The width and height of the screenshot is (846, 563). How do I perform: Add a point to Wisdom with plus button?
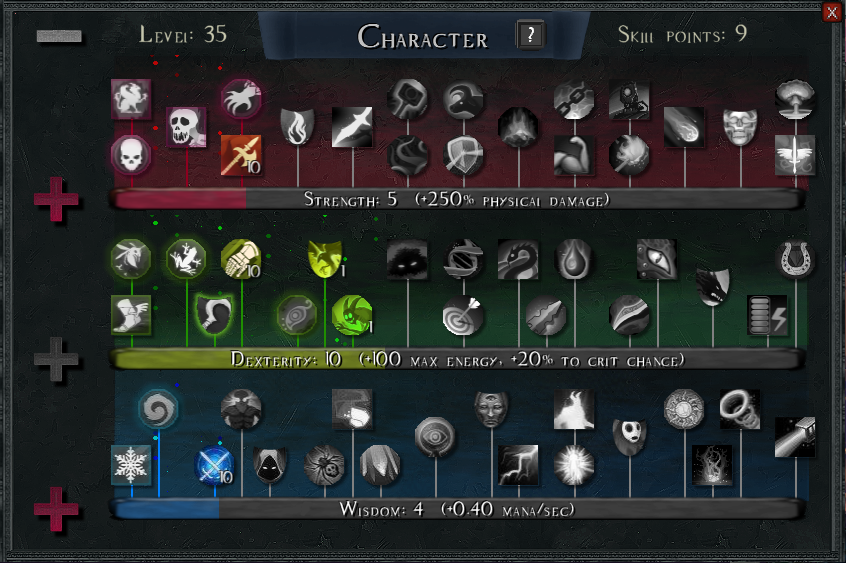56,509
